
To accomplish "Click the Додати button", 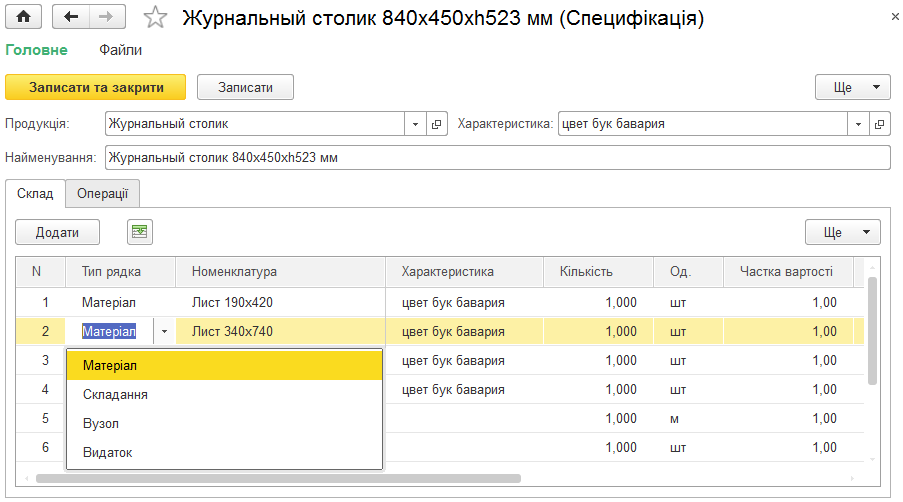I will (58, 232).
